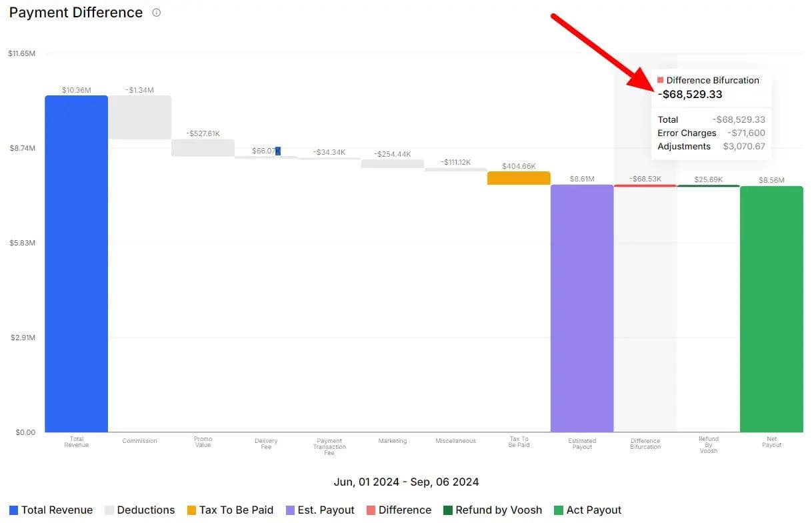
Task: Hide Est. Payout legend series
Action: [319, 510]
